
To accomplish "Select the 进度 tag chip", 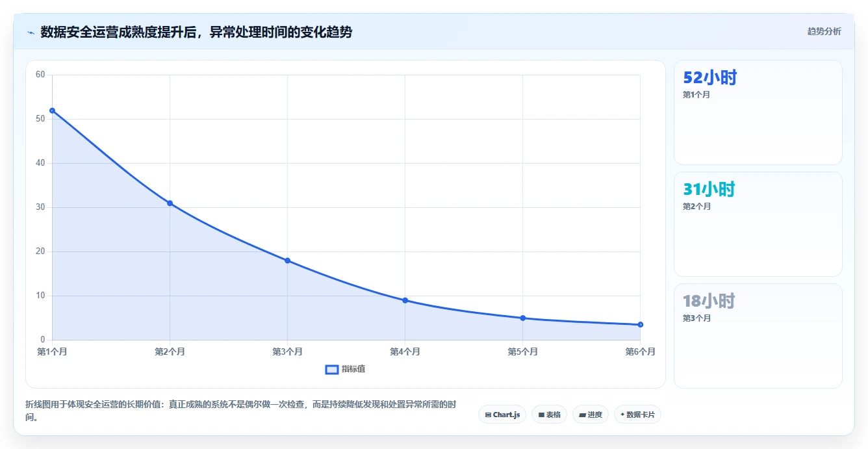I will pos(590,415).
